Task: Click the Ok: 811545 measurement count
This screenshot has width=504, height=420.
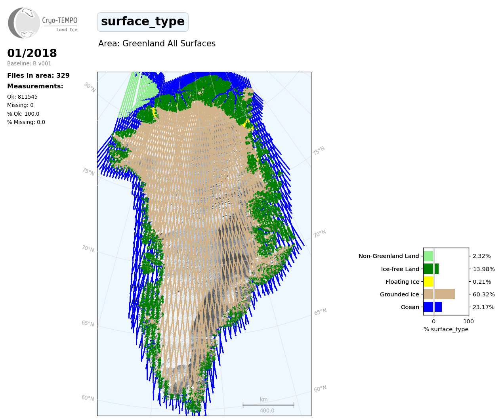Action: pyautogui.click(x=22, y=97)
